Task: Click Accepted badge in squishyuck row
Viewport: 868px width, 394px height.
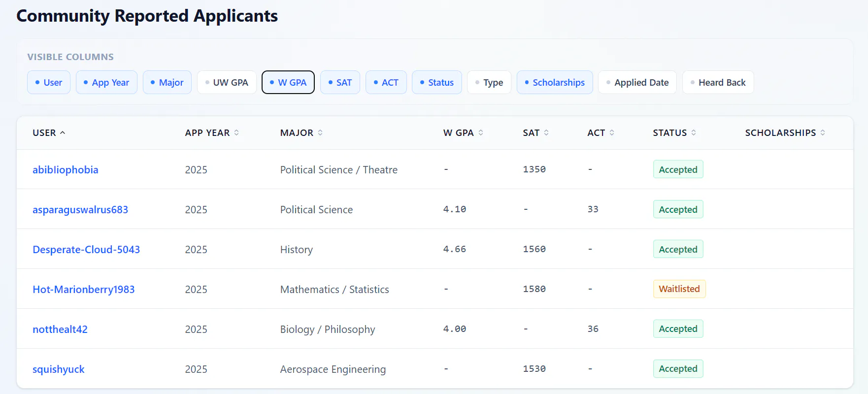Action: click(678, 369)
